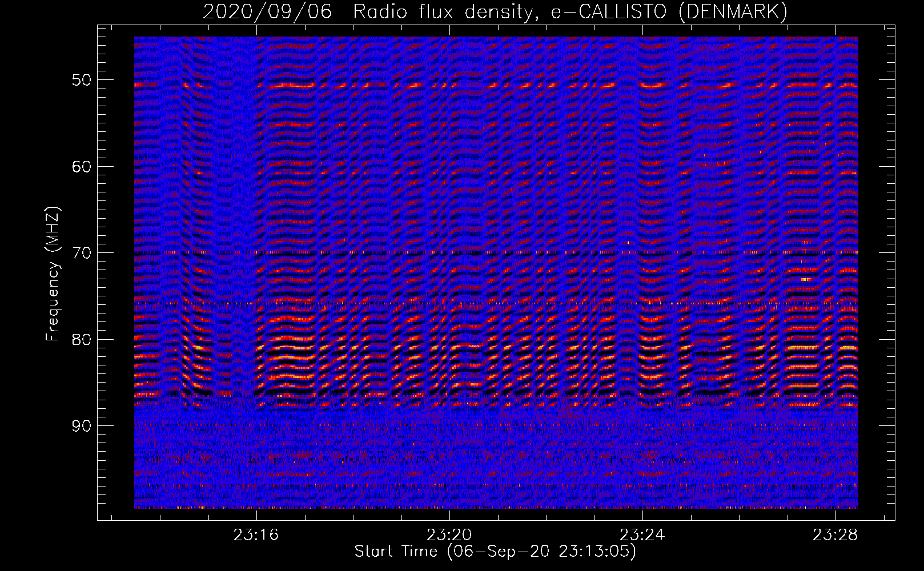Click the 80 MHz frequency tick label
The image size is (924, 571).
(82, 340)
